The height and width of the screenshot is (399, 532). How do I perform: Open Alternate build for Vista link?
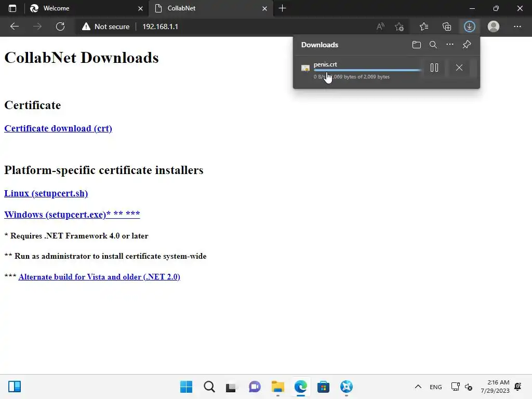[99, 277]
